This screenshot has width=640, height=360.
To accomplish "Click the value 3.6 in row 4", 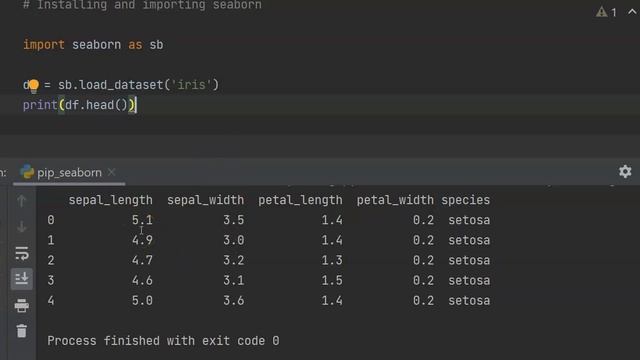I will (233, 301).
